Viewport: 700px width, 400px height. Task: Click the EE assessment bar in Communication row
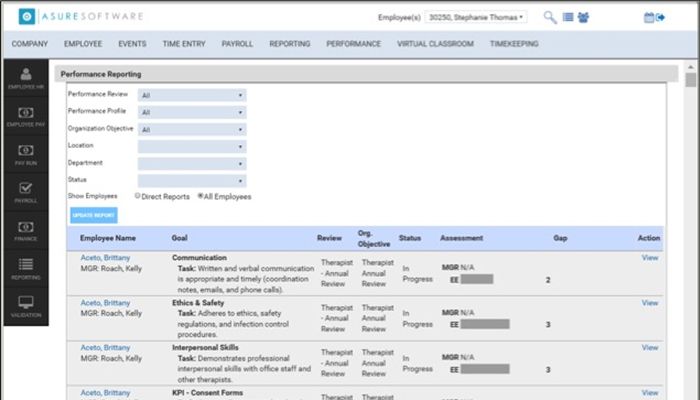point(477,279)
